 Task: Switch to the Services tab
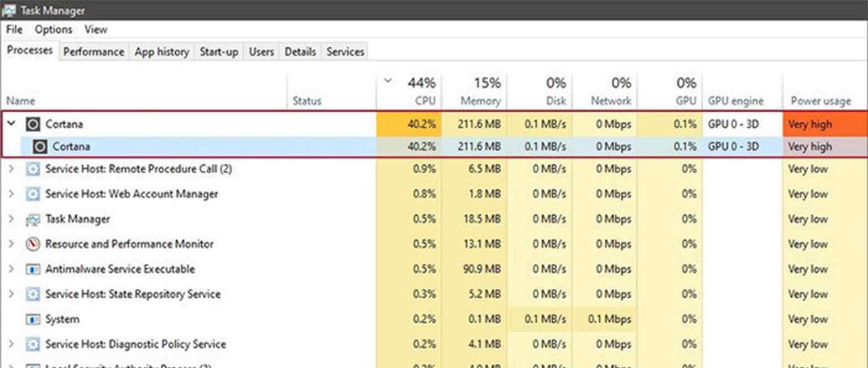tap(345, 51)
